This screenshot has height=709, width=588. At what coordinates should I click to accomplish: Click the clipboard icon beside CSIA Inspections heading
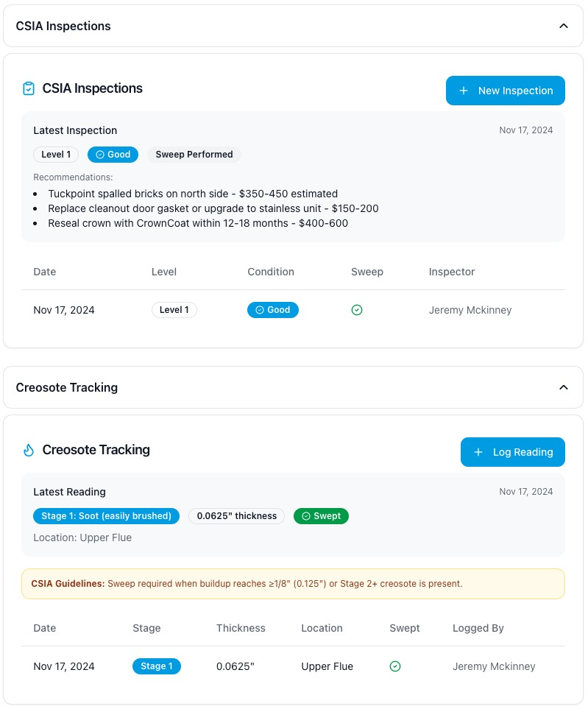29,88
